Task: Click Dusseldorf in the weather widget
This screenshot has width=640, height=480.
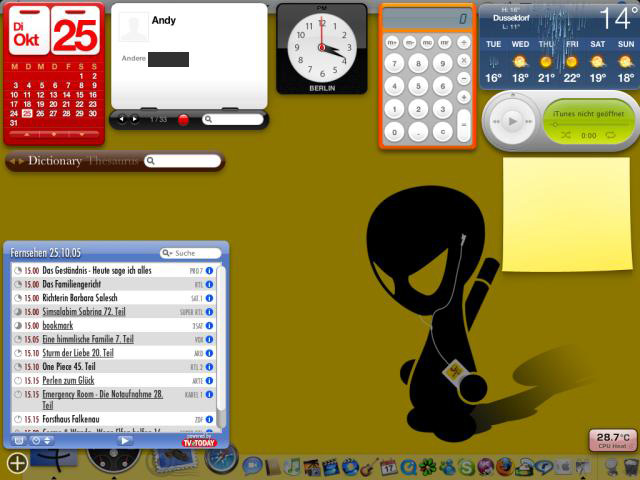Action: point(511,18)
